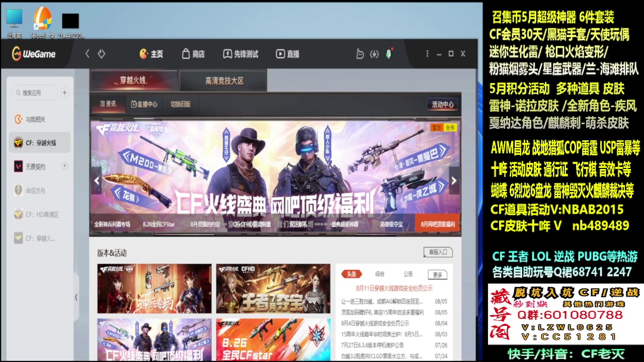Show next banner with right arrow
Viewport: 644px width, 362px height.
tap(454, 180)
